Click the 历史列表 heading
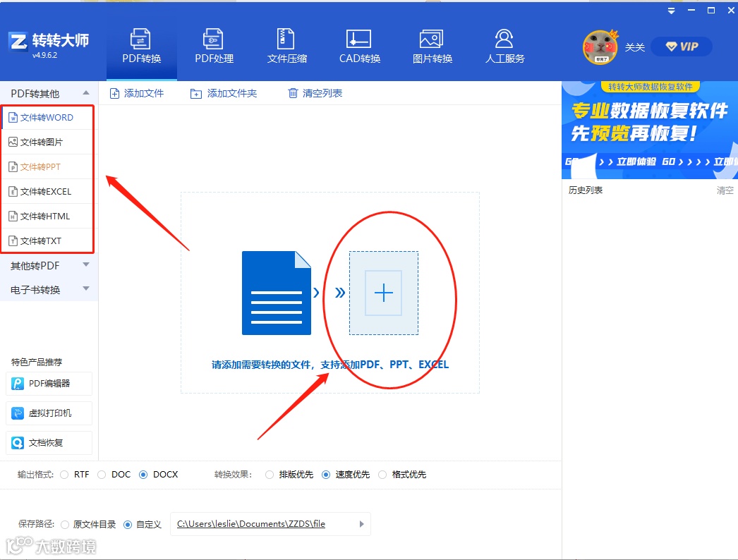Image resolution: width=738 pixels, height=560 pixels. tap(586, 190)
